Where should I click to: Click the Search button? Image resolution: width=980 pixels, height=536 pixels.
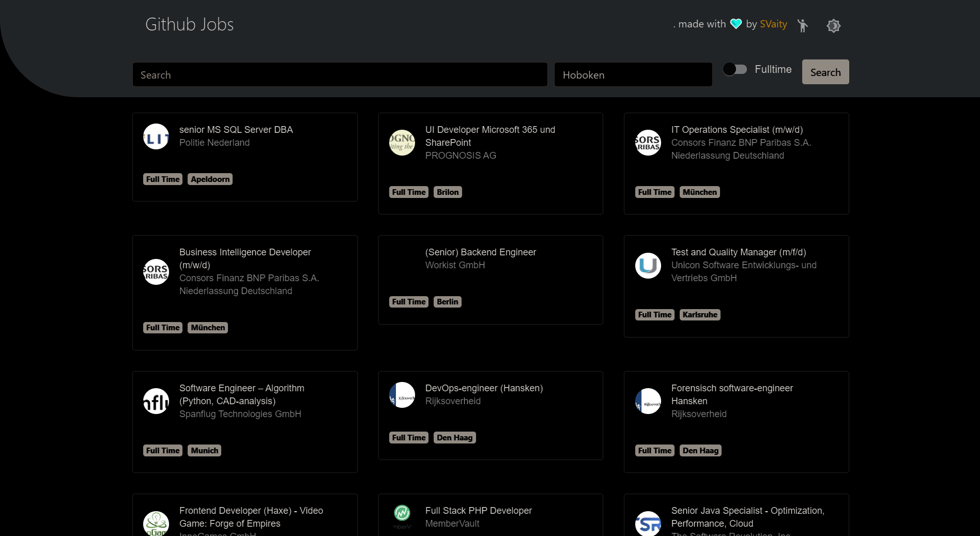click(825, 72)
